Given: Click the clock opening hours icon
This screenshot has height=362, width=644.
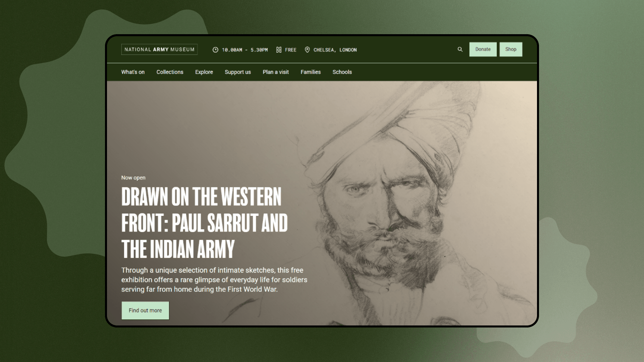Looking at the screenshot, I should coord(215,50).
